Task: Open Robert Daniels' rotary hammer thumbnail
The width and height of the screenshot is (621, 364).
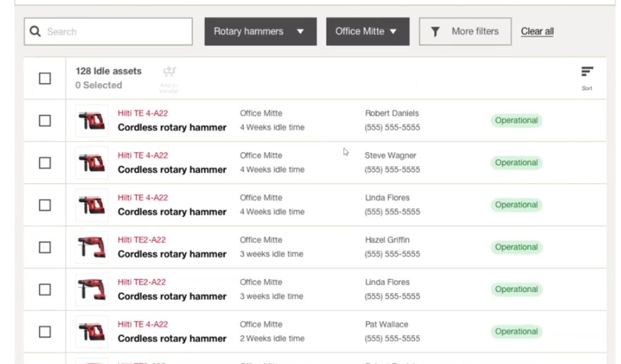Action: coord(92,120)
